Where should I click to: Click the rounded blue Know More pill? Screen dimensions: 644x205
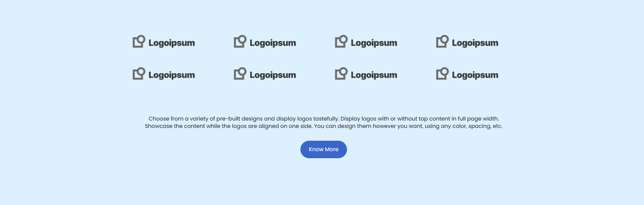pyautogui.click(x=323, y=149)
